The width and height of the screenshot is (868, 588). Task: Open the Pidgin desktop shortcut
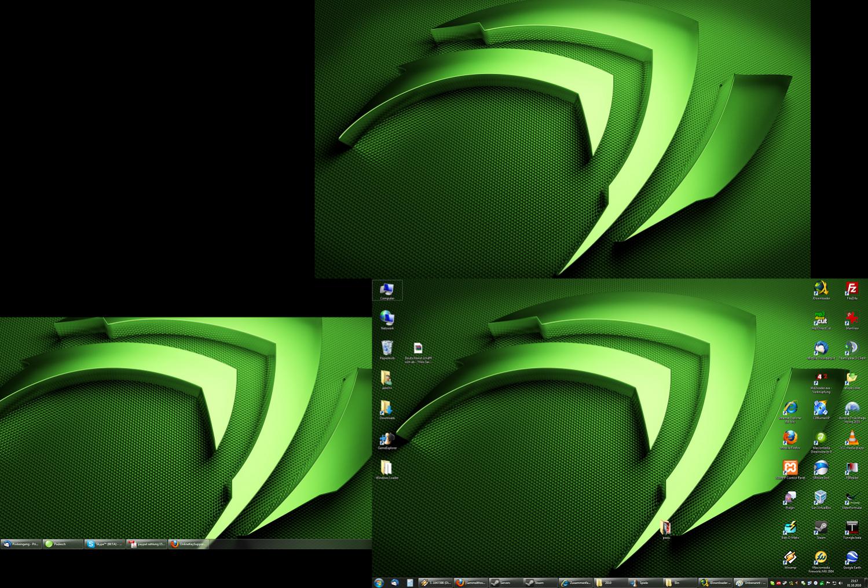coord(790,500)
